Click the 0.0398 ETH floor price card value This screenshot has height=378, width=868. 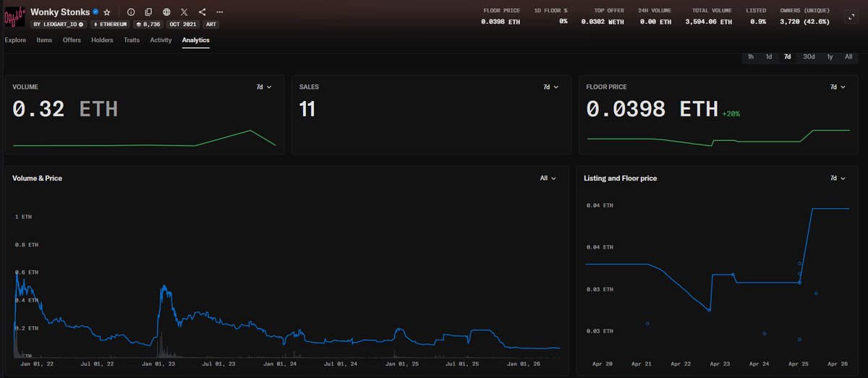(652, 110)
